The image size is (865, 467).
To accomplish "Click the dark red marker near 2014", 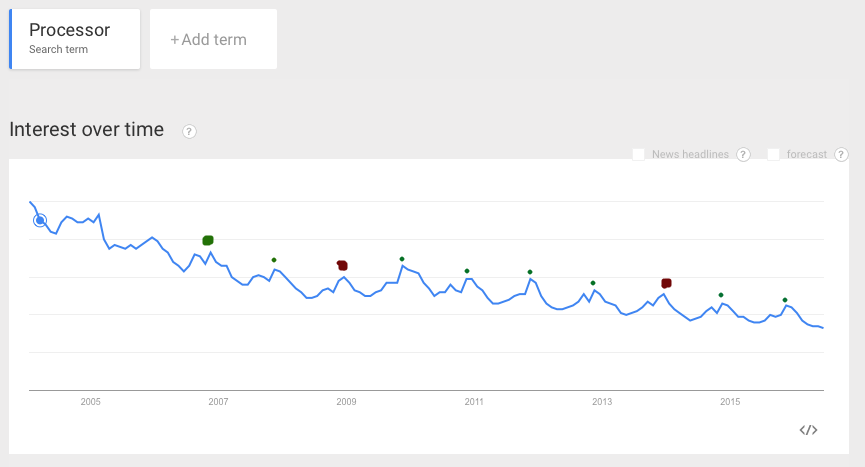I will coord(666,283).
